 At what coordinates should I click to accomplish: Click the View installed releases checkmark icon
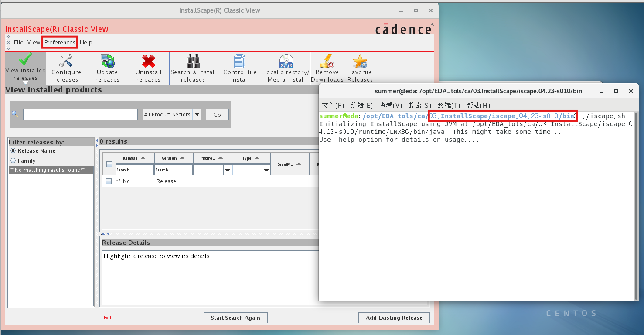(25, 60)
